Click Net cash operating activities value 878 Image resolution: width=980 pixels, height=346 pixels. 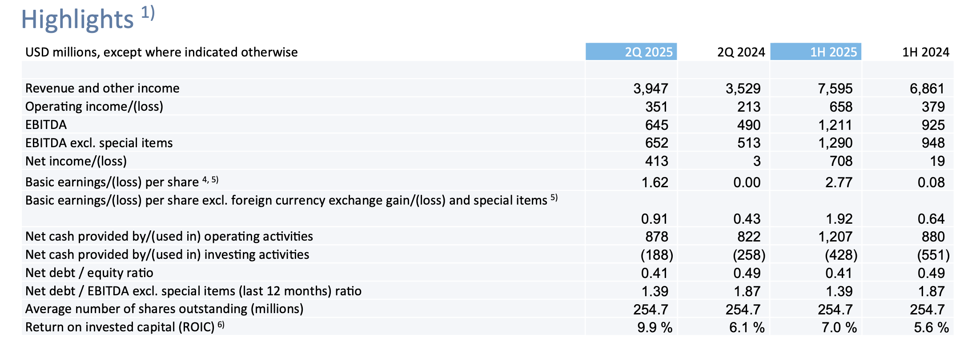point(656,237)
